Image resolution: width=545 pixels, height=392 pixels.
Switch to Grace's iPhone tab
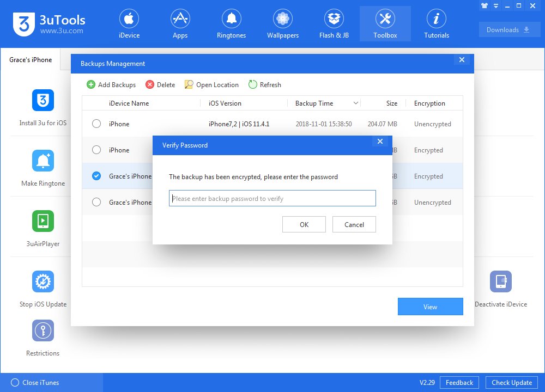click(31, 60)
